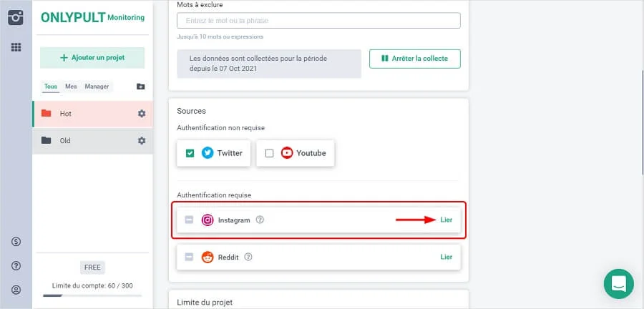This screenshot has width=644, height=309.
Task: Click the account limit progress bar
Action: coord(92,295)
